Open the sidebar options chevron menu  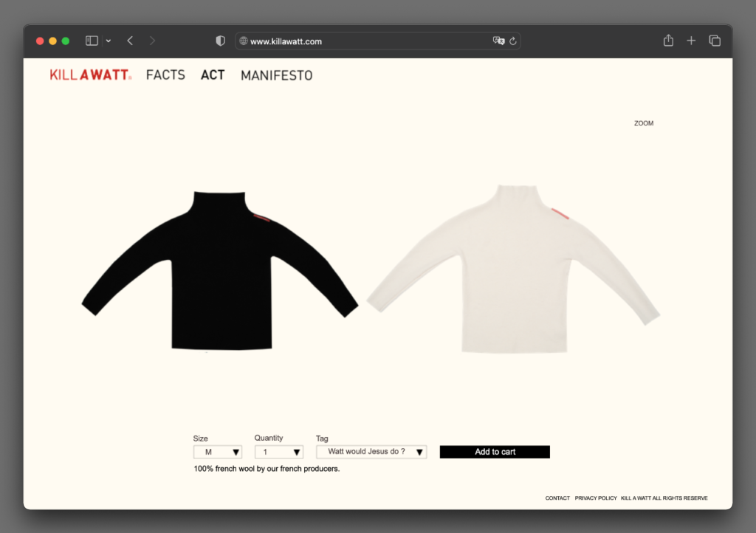point(109,41)
